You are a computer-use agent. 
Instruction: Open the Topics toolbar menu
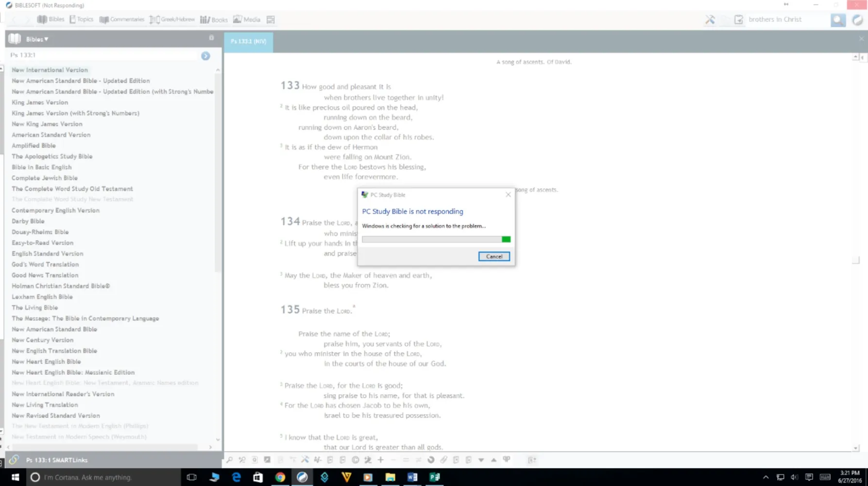pyautogui.click(x=81, y=19)
